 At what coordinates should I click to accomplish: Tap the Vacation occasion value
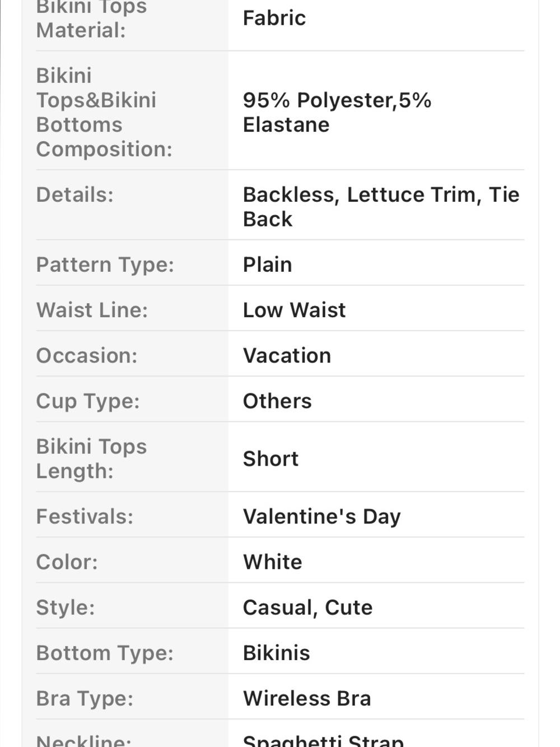(x=287, y=355)
